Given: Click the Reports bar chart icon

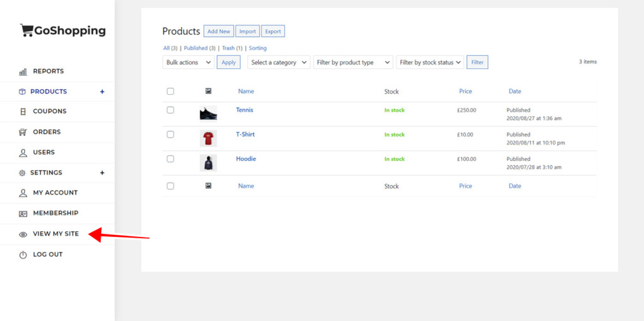Looking at the screenshot, I should 23,72.
